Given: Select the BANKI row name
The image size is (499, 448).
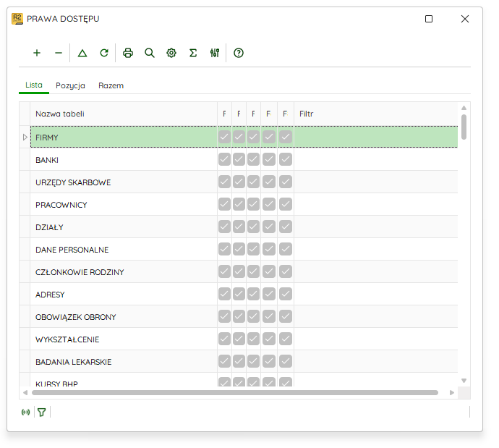Looking at the screenshot, I should (x=47, y=160).
